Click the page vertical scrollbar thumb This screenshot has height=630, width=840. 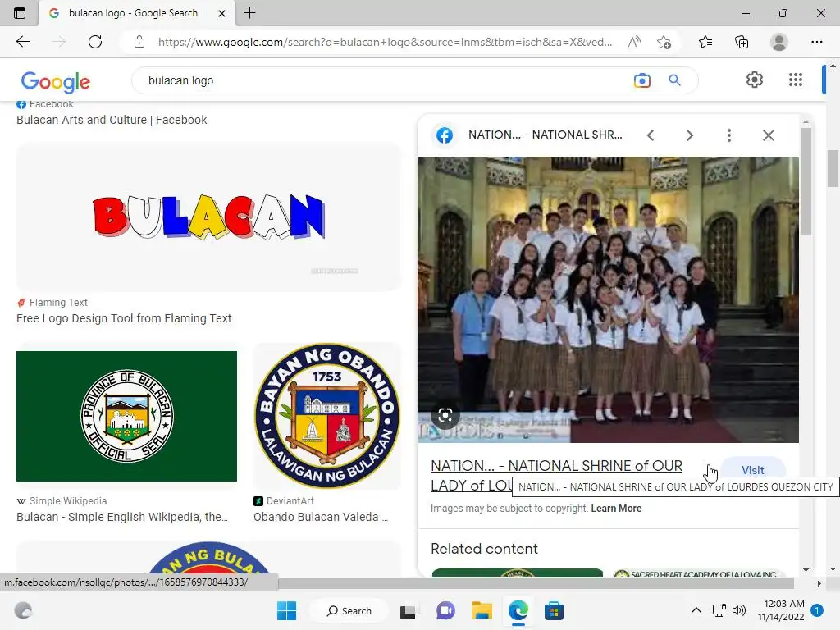[x=833, y=168]
